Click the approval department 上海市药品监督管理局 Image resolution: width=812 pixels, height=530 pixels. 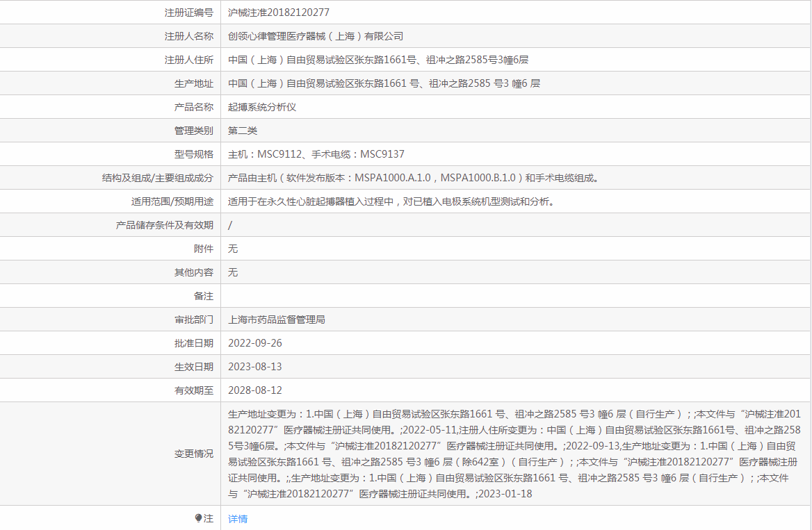coord(277,320)
